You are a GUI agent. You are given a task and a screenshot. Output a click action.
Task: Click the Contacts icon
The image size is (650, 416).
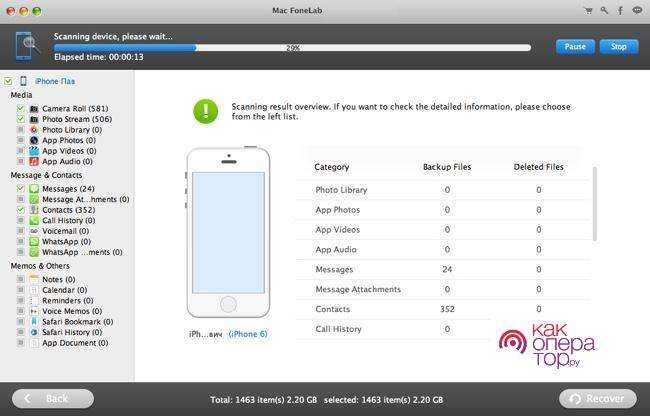tap(34, 210)
